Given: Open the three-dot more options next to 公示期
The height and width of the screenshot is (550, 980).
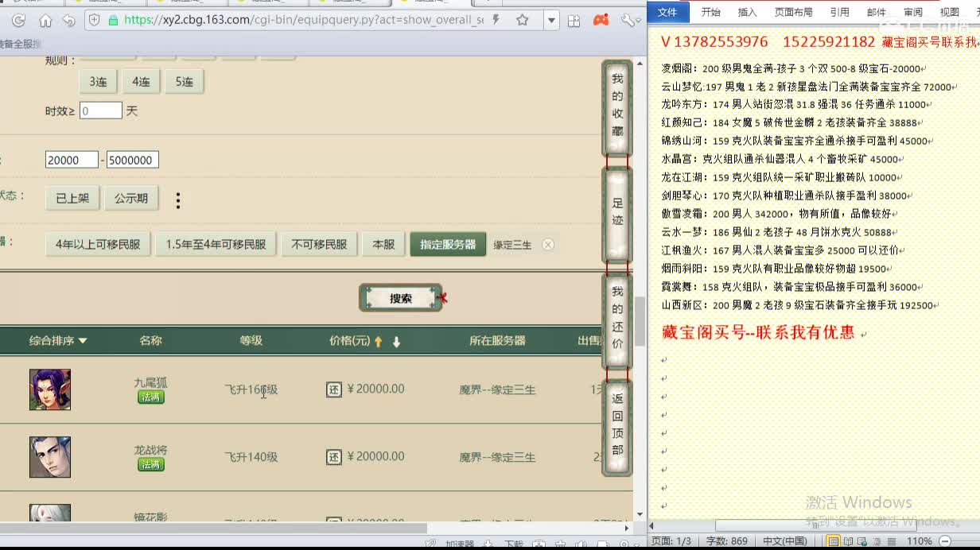Looking at the screenshot, I should click(x=178, y=200).
